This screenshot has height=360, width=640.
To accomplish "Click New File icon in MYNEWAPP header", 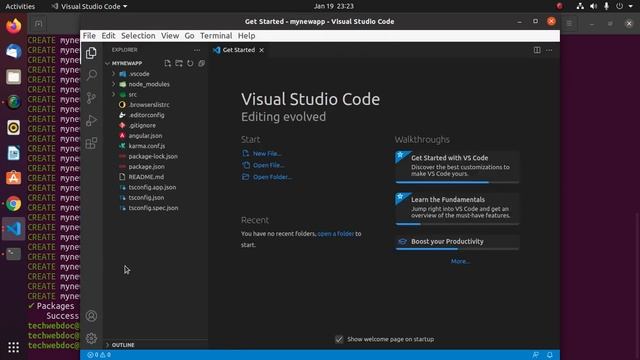I will coord(168,63).
